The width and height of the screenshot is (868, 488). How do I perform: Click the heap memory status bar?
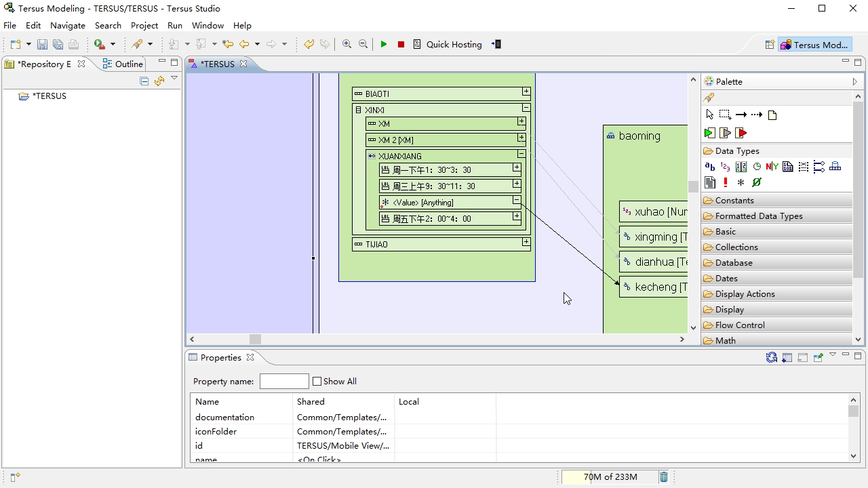click(x=610, y=477)
